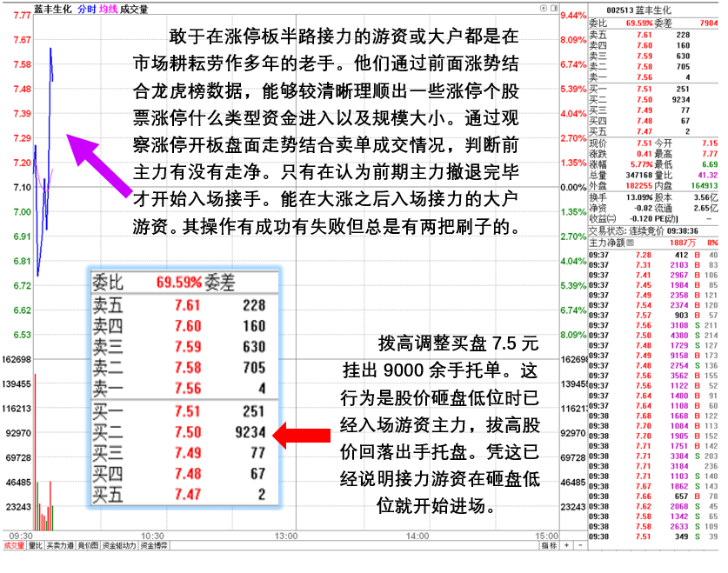This screenshot has height=573, width=728.
Task: Click the 均线 label in chart header
Action: [x=107, y=9]
